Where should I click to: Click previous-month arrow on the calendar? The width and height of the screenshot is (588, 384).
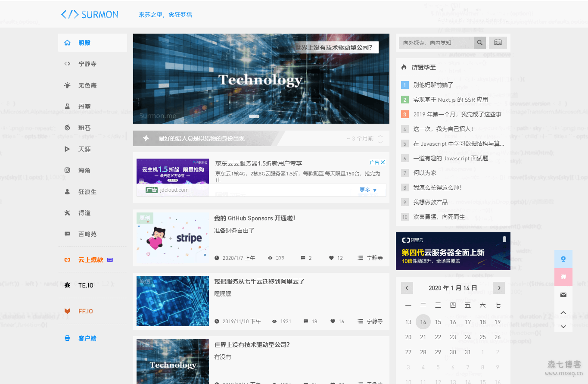pos(407,287)
